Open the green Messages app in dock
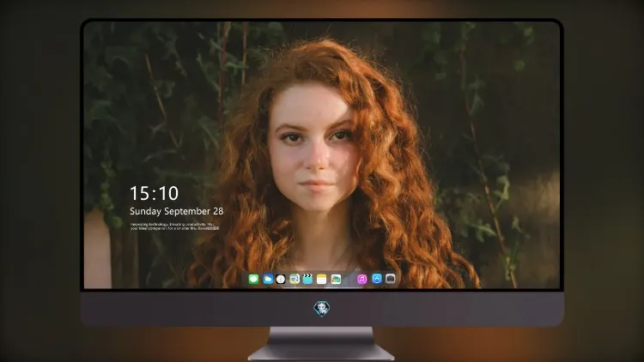Screen dimensions: 644x362 point(253,279)
